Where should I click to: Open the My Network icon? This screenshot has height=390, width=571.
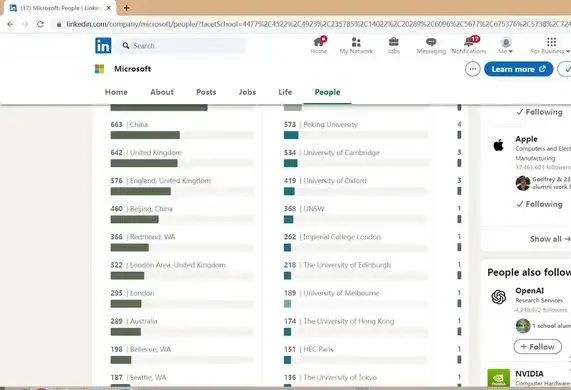(356, 42)
